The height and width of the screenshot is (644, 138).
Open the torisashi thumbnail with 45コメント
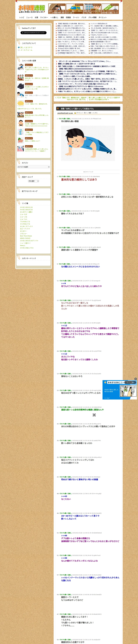tap(21, 140)
